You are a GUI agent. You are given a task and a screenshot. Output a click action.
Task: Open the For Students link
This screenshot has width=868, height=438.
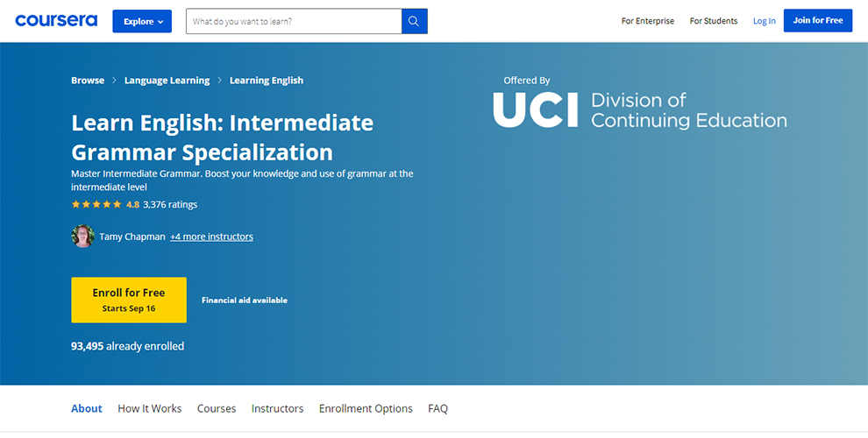(714, 21)
